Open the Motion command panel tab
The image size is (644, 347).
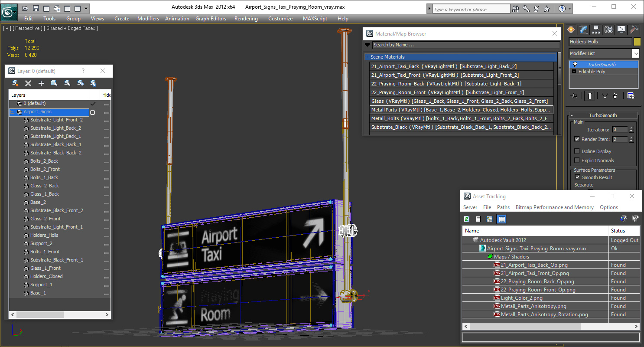pyautogui.click(x=609, y=29)
